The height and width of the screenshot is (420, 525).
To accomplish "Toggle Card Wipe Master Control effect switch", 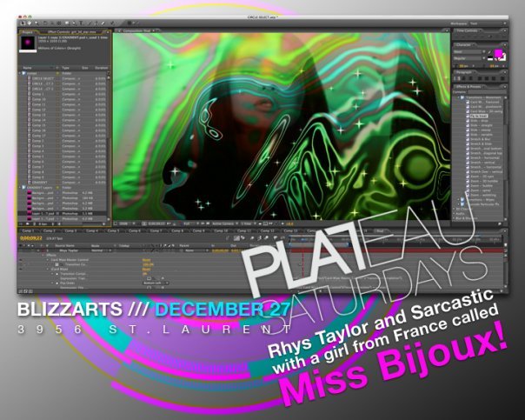I will pos(21,260).
